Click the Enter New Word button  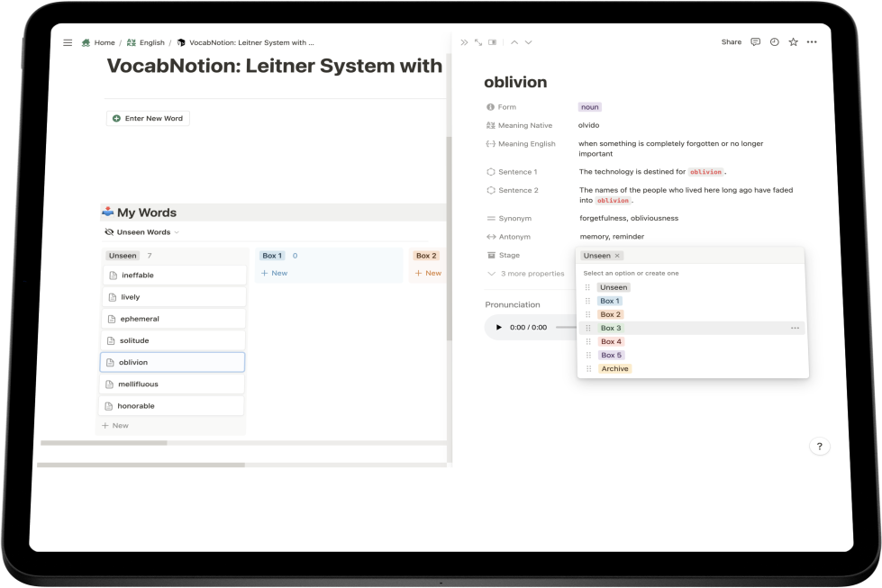148,119
